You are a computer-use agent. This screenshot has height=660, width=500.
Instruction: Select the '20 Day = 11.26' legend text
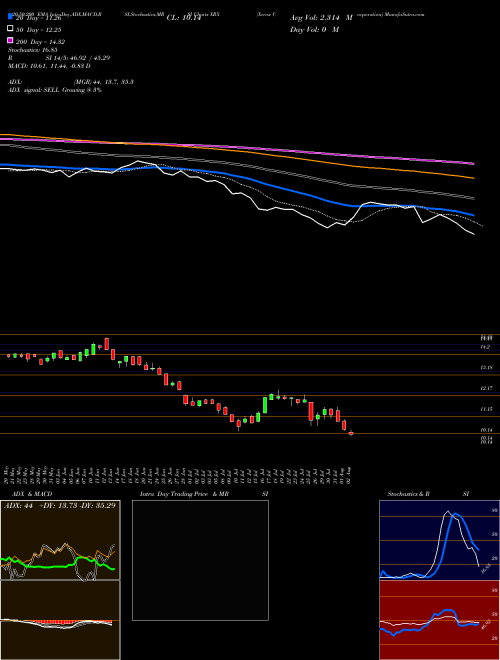(39, 18)
